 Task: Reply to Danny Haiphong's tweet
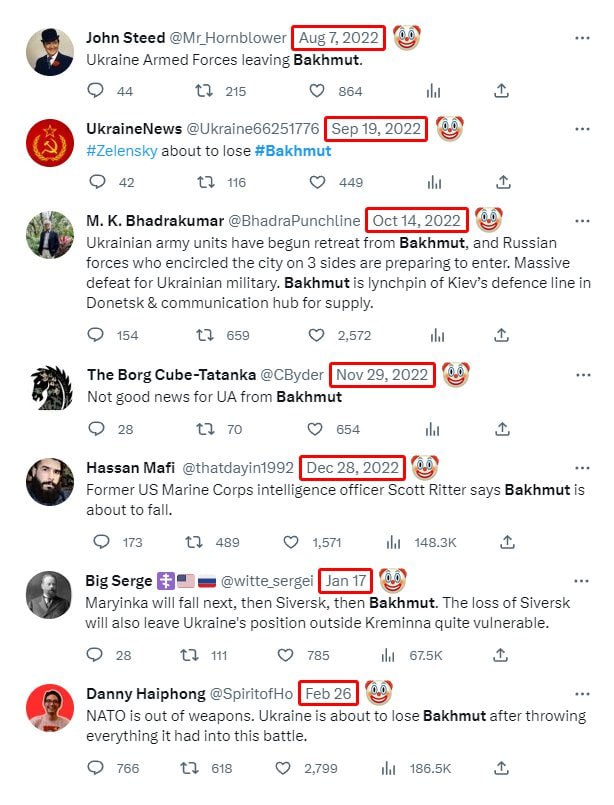point(96,768)
